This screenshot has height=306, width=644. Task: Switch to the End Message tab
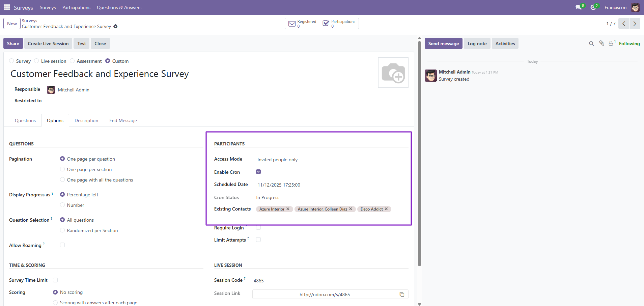pos(123,120)
